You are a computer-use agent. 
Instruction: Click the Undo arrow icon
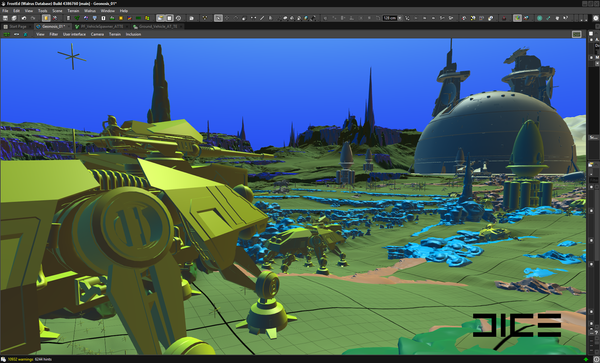(24, 18)
